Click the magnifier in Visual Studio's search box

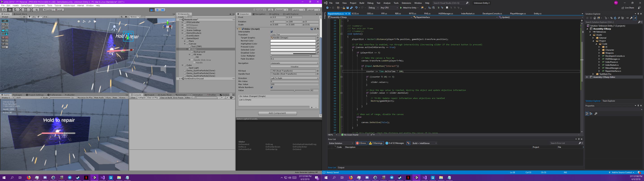click(467, 3)
